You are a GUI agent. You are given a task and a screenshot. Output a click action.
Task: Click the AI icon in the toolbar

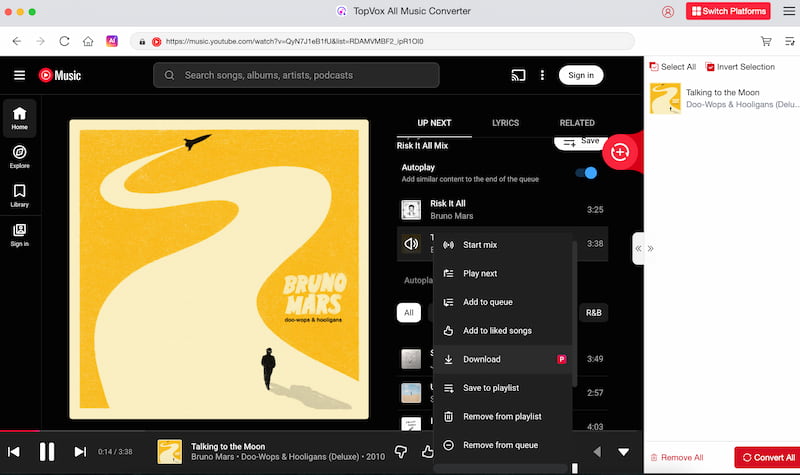tap(112, 41)
